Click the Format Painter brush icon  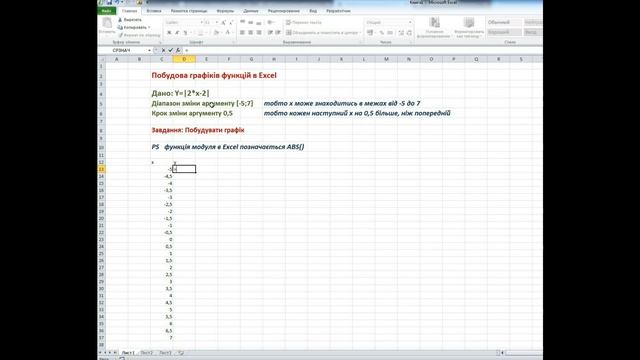120,35
